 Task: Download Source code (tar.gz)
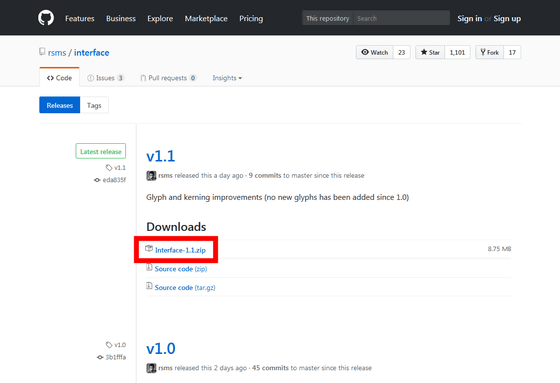tap(185, 287)
